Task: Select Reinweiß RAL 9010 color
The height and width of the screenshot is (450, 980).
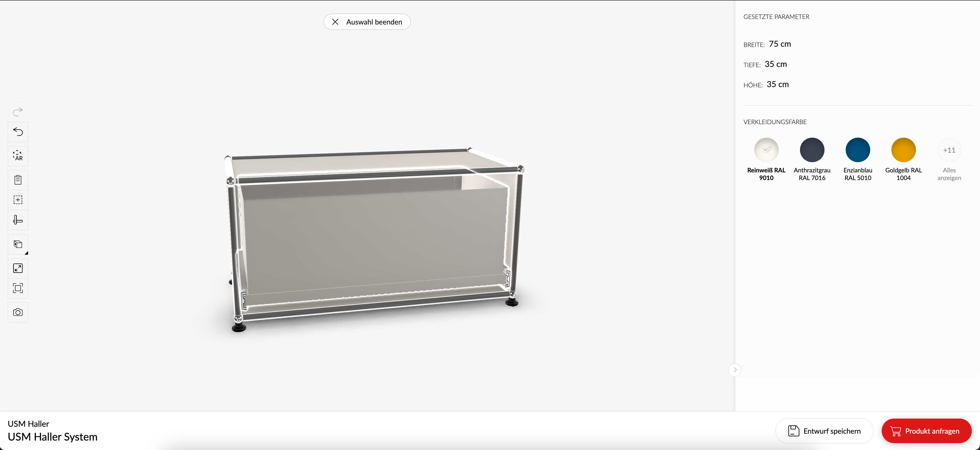Action: coord(766,150)
